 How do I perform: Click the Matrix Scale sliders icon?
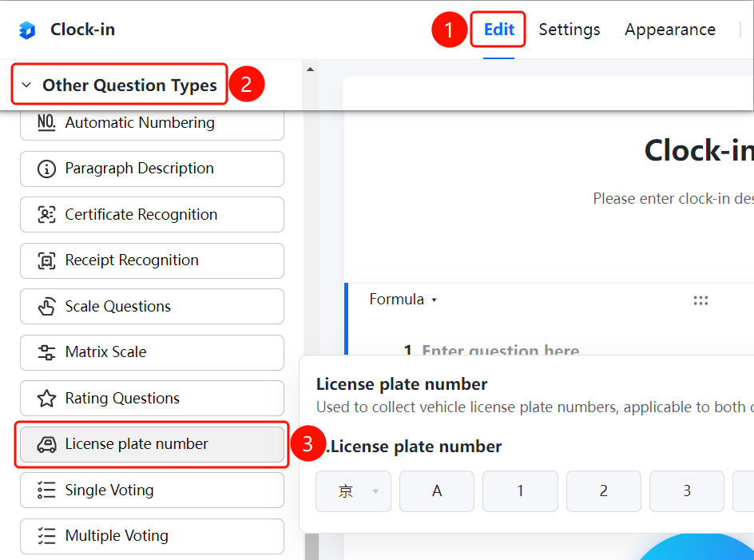(46, 352)
